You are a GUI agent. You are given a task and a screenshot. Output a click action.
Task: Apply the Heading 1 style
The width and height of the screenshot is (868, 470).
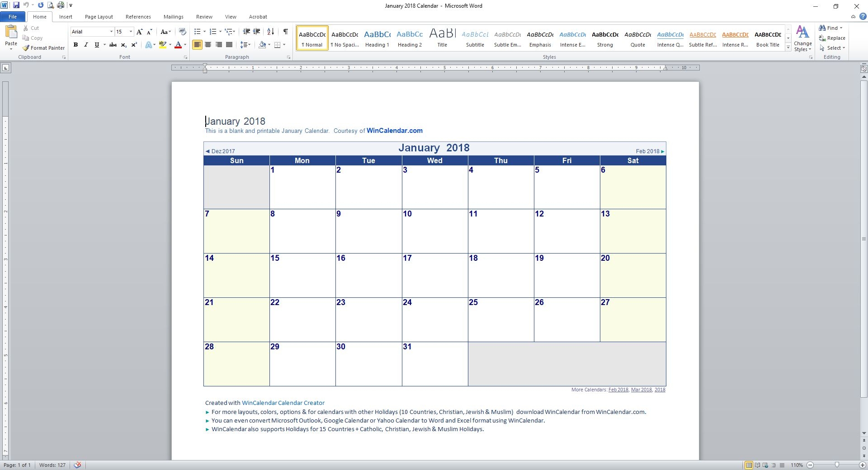(377, 38)
